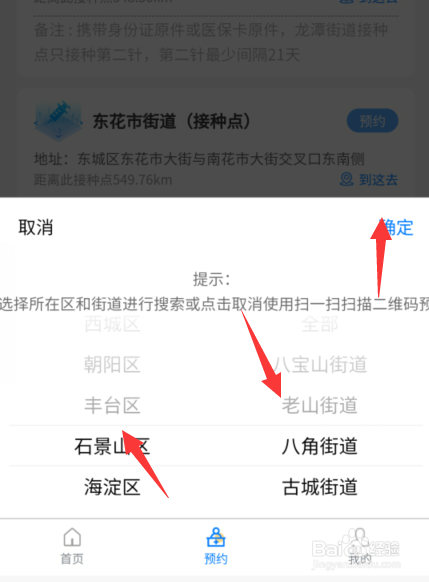Viewport: 429px width, 582px height.
Task: Open the 我的 profile tab icon
Action: pyautogui.click(x=359, y=538)
